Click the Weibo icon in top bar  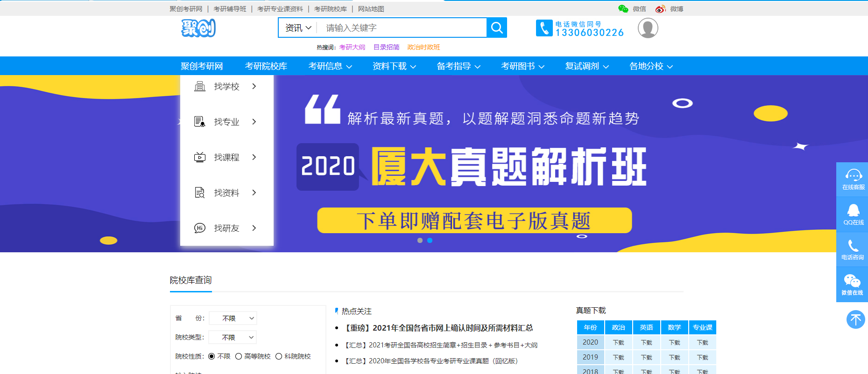coord(660,9)
